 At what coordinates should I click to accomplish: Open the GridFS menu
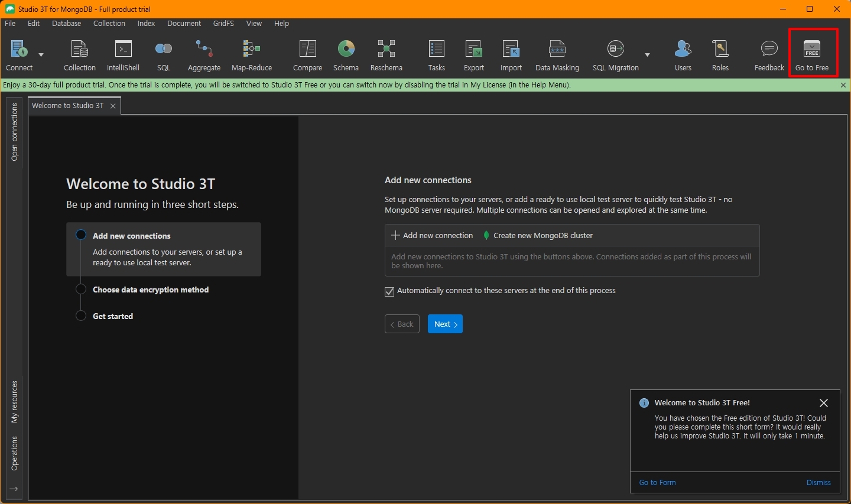[x=224, y=24]
